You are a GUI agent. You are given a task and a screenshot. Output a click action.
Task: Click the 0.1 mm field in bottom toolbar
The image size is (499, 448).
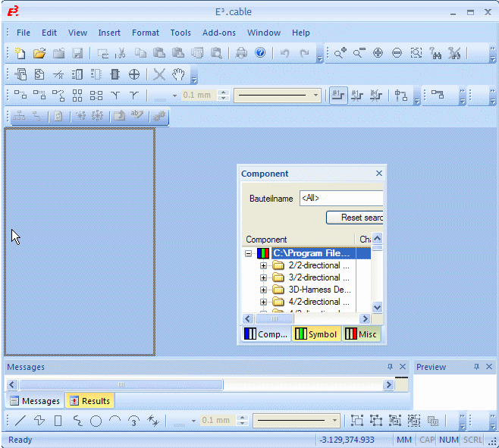click(x=216, y=420)
